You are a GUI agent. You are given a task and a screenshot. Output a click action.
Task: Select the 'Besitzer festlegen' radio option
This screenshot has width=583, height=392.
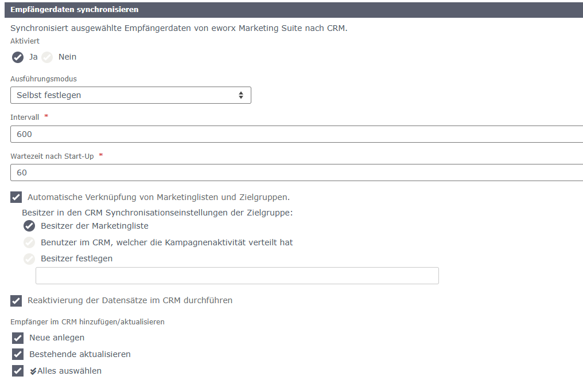[29, 258]
